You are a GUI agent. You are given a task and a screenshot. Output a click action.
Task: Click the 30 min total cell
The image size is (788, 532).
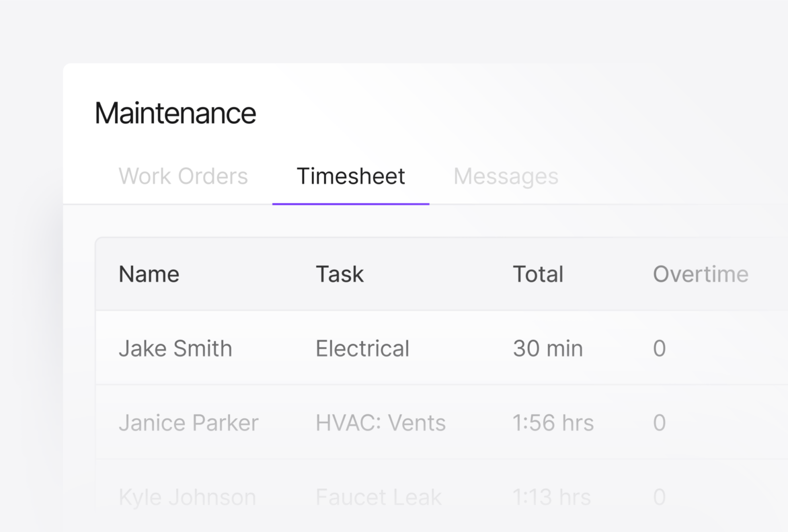click(547, 348)
